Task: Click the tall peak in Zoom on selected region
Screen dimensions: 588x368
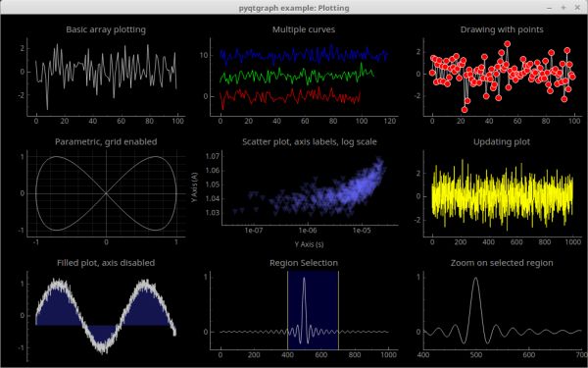Action: click(476, 279)
